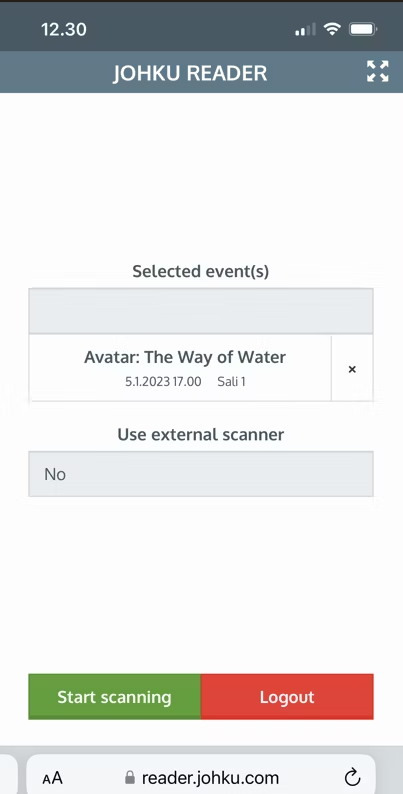Tap the JOHKU READER header title
The image size is (403, 794).
[x=190, y=73]
